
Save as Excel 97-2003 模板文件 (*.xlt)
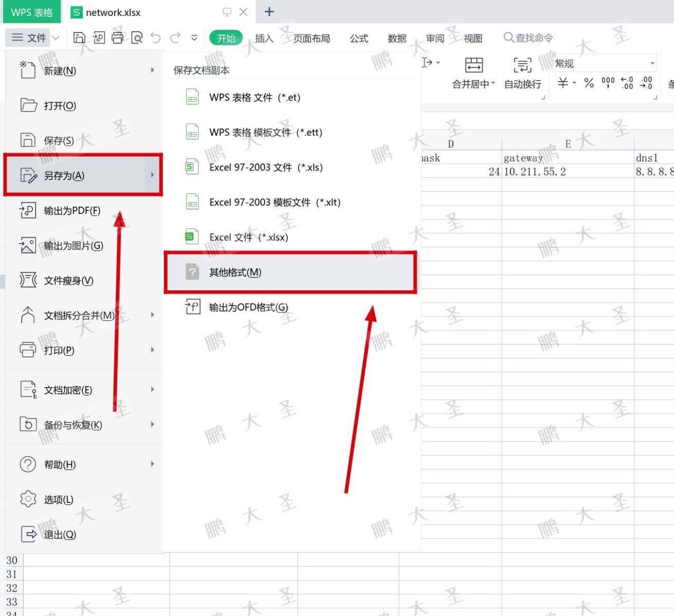coord(292,202)
